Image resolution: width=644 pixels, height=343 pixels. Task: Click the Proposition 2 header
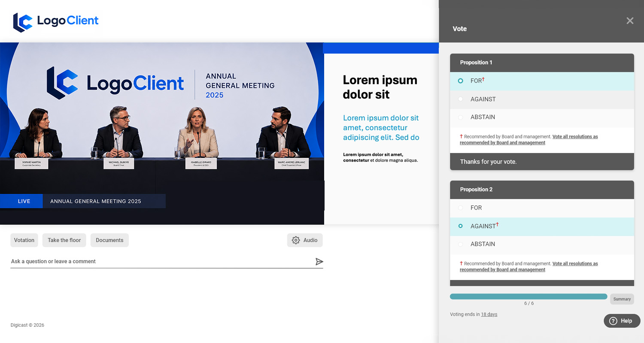pos(542,190)
